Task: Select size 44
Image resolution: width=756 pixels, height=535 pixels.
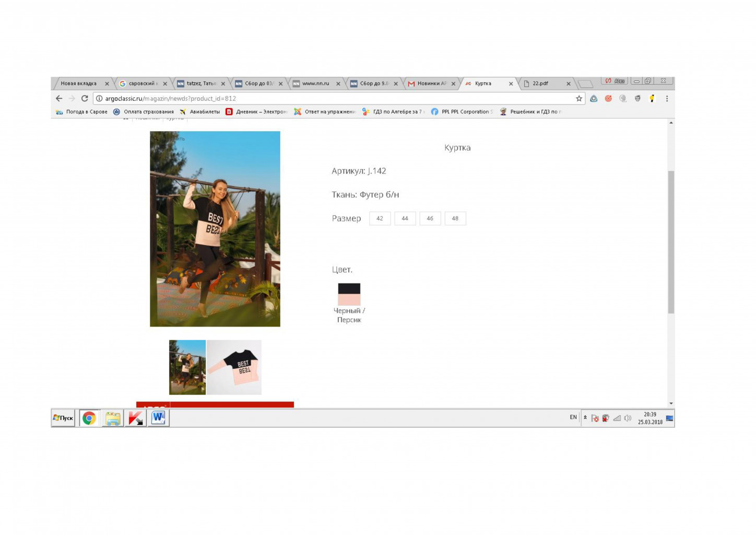Action: (x=405, y=218)
